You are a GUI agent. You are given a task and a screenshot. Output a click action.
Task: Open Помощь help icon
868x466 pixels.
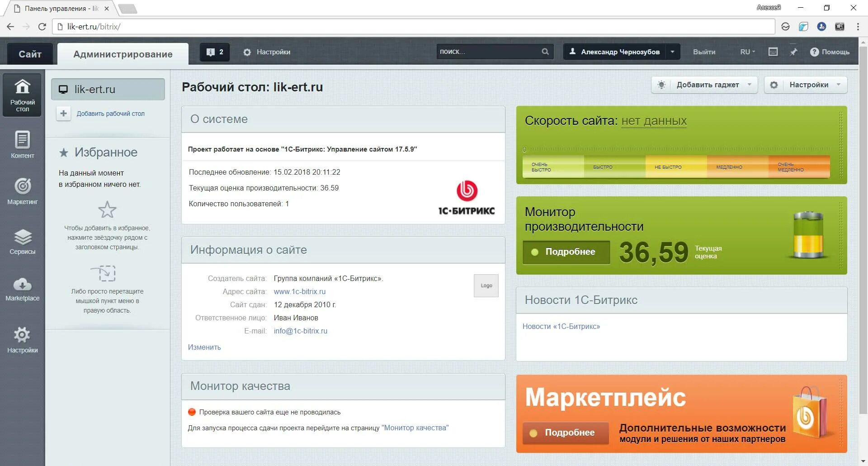tap(830, 52)
